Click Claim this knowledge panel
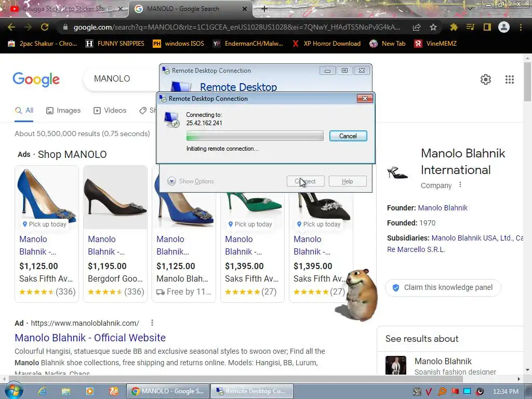This screenshot has height=399, width=532. 443,288
